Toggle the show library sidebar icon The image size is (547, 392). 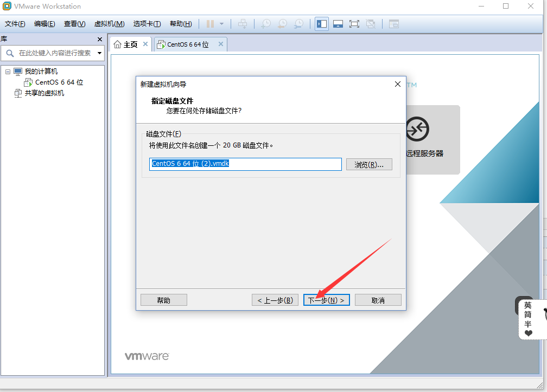[x=322, y=24]
